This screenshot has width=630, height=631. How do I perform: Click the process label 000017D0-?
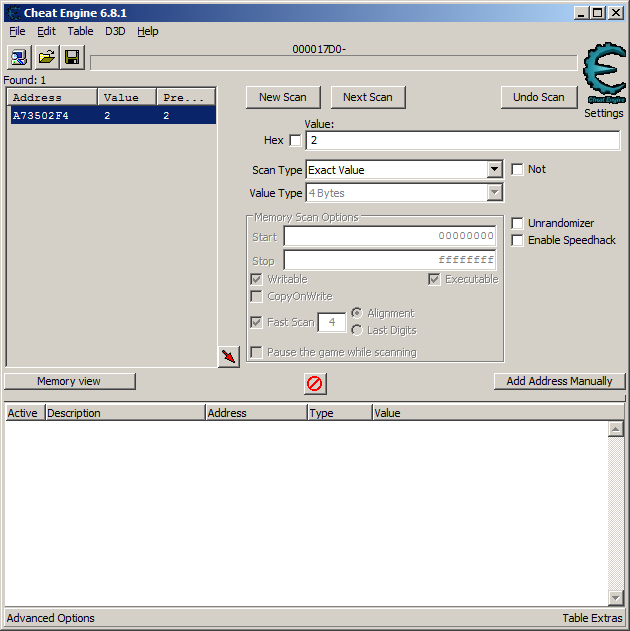tap(319, 49)
